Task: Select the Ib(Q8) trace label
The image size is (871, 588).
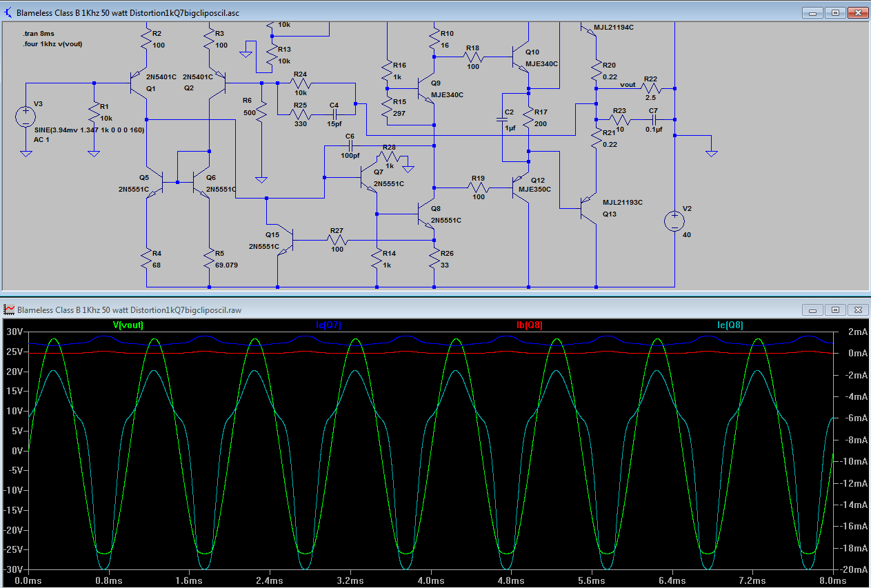Action: [x=529, y=325]
